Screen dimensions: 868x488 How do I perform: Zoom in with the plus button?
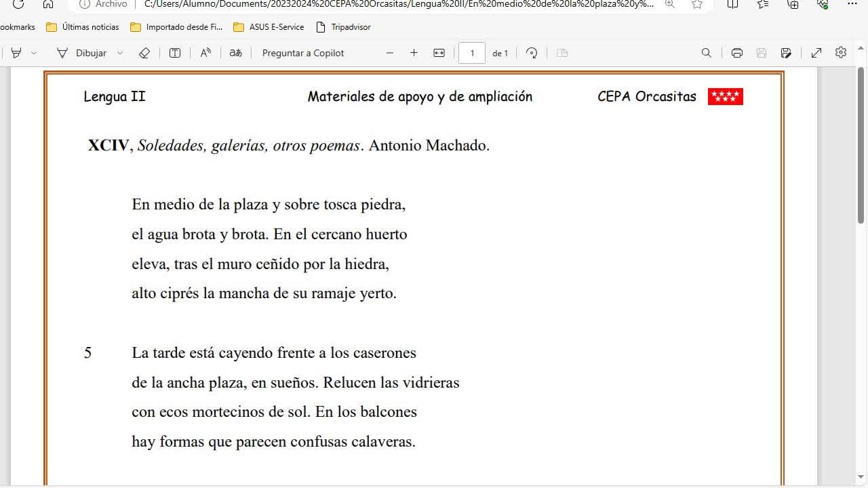[x=414, y=53]
